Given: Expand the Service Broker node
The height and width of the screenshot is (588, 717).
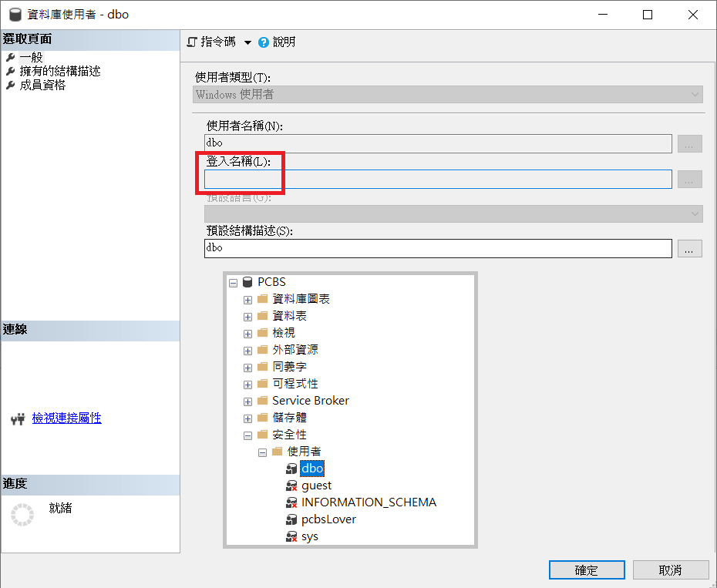Looking at the screenshot, I should pos(247,401).
